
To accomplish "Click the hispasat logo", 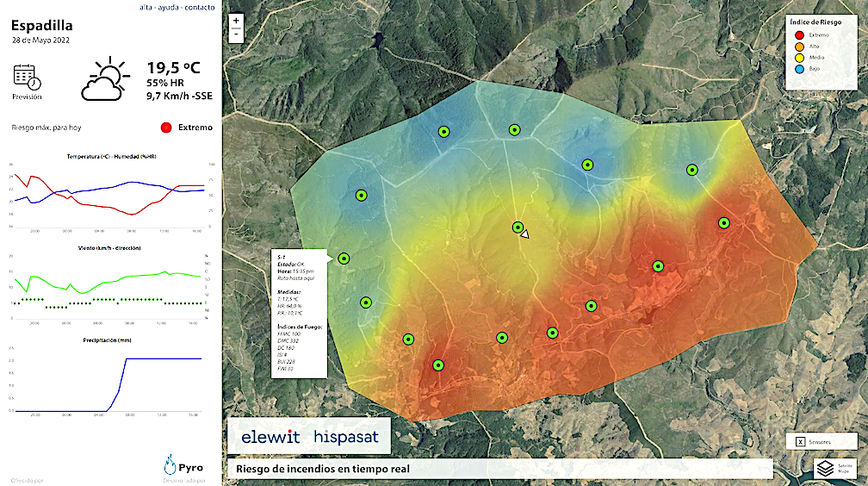I will [345, 437].
